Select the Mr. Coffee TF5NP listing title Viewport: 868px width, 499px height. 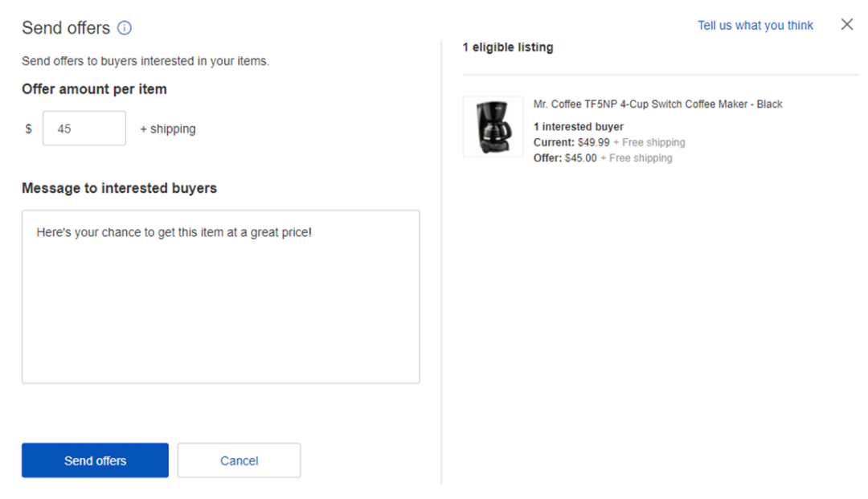657,104
